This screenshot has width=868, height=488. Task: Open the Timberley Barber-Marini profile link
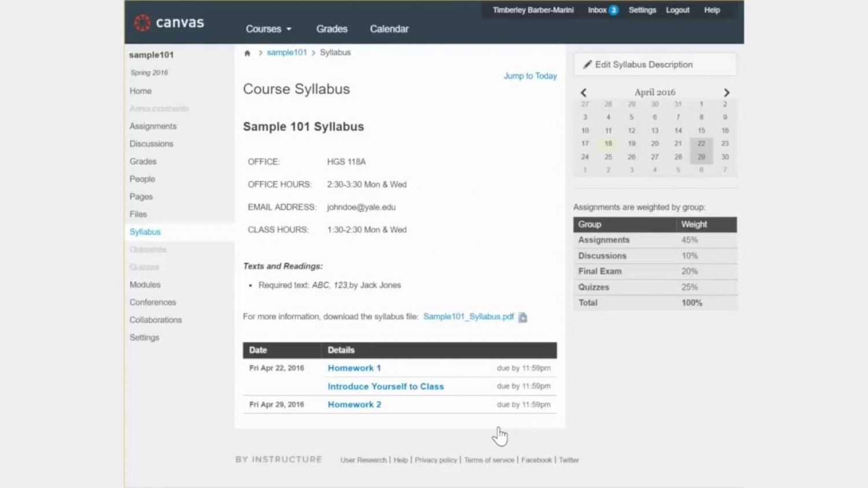533,10
